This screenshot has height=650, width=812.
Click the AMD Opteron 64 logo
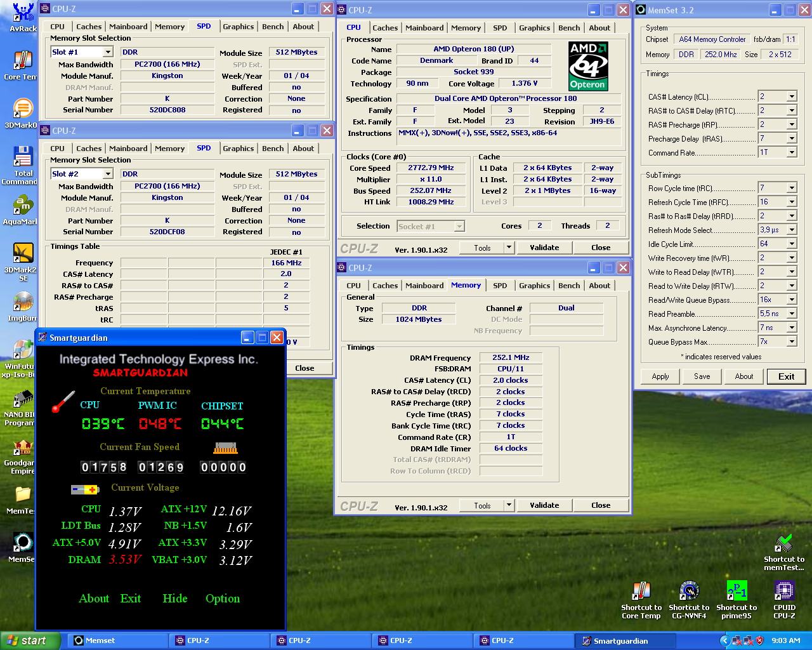(x=588, y=67)
